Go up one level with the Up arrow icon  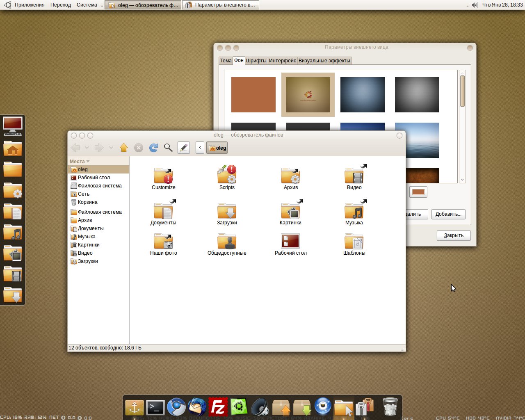124,148
